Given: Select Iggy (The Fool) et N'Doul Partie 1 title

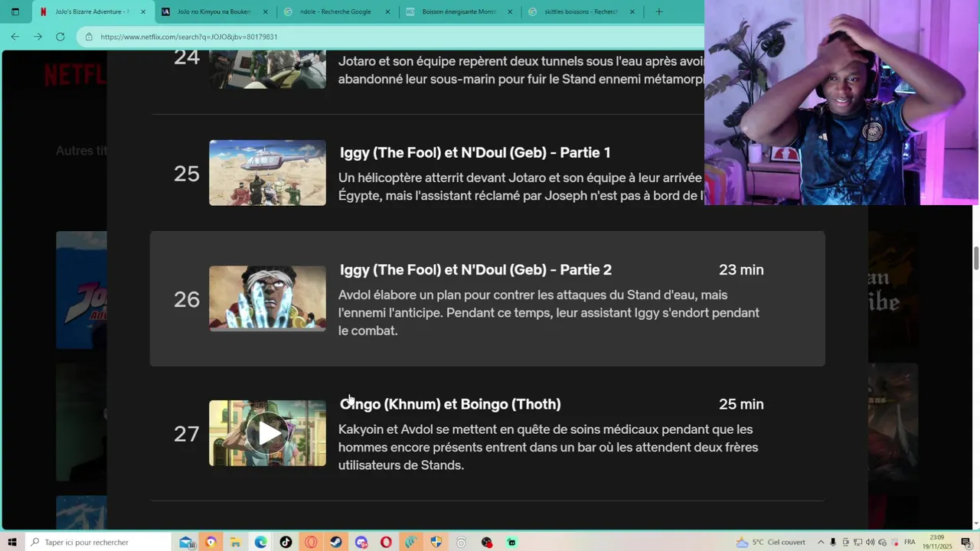Looking at the screenshot, I should click(x=475, y=152).
